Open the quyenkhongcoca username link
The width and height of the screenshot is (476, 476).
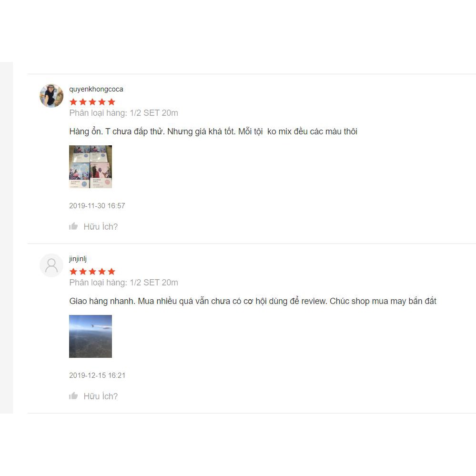point(96,89)
